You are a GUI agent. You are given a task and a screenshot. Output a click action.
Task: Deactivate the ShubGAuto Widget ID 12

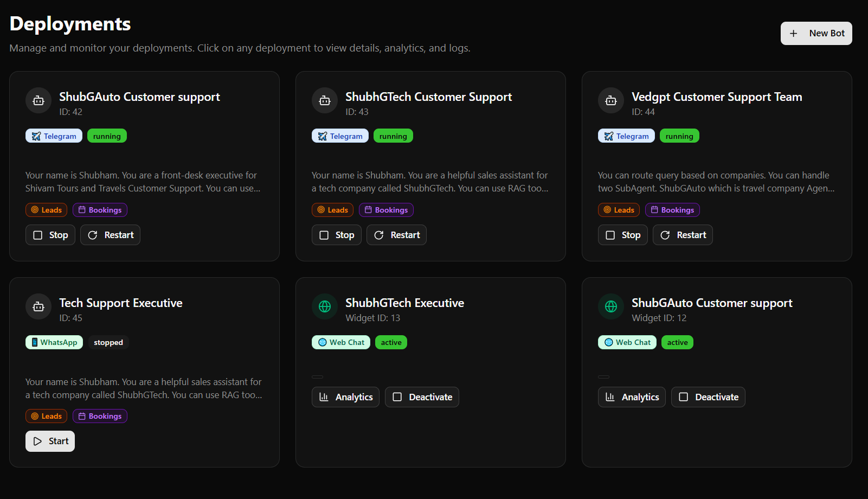[708, 397]
